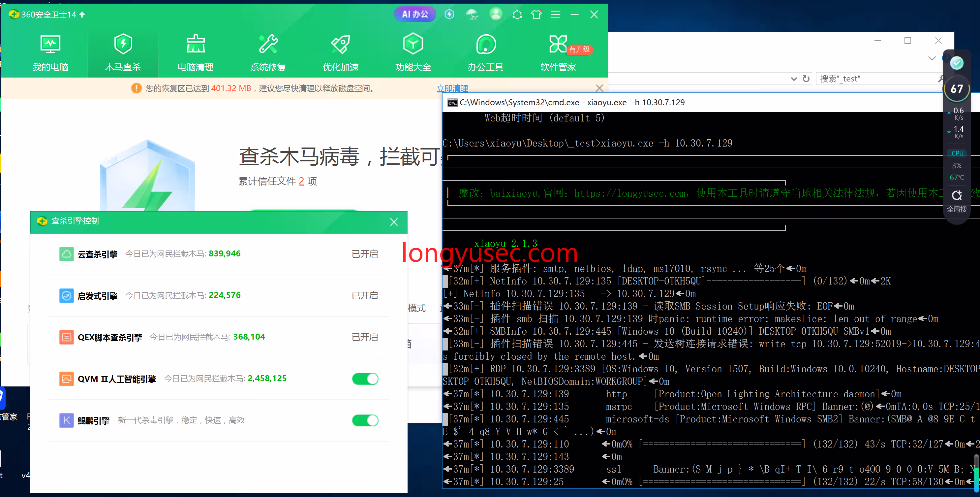This screenshot has width=980, height=497.
Task: Click the 有升级 badge
Action: coord(579,49)
